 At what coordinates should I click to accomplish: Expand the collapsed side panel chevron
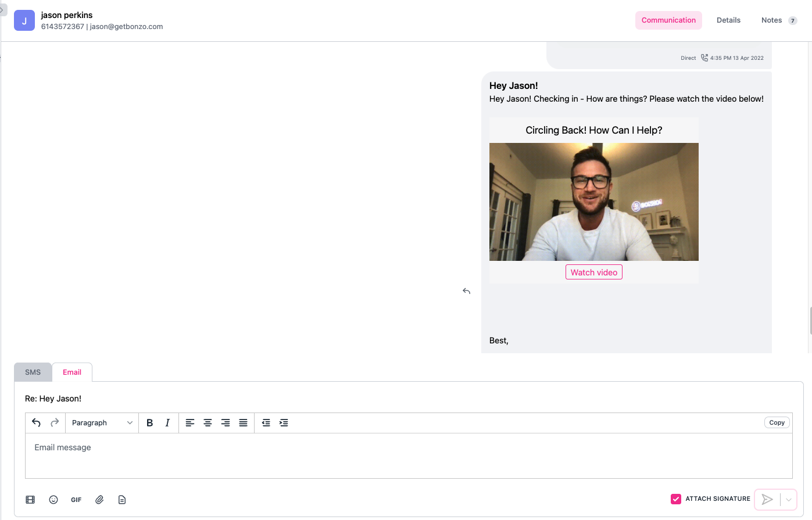coord(2,10)
